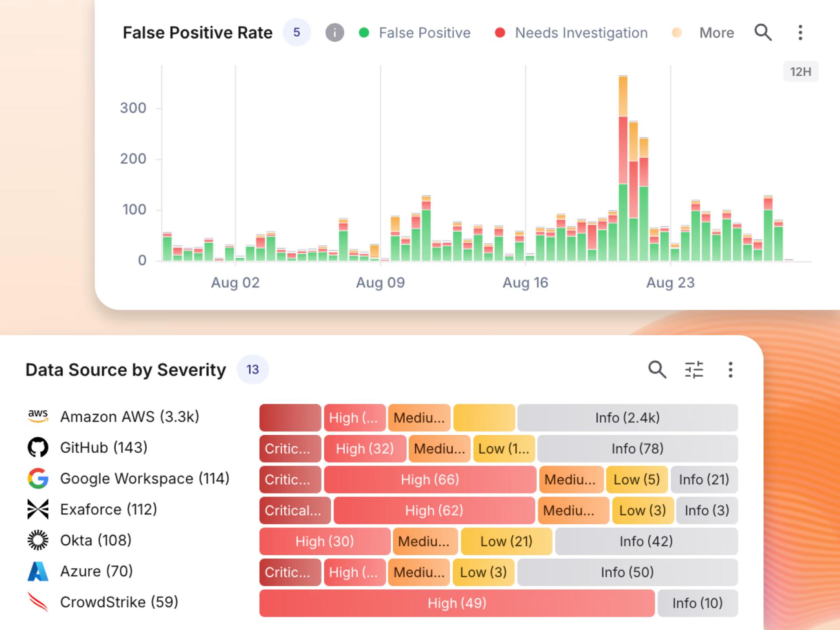The width and height of the screenshot is (840, 630).
Task: Click Okta High (30) segment
Action: click(x=325, y=541)
